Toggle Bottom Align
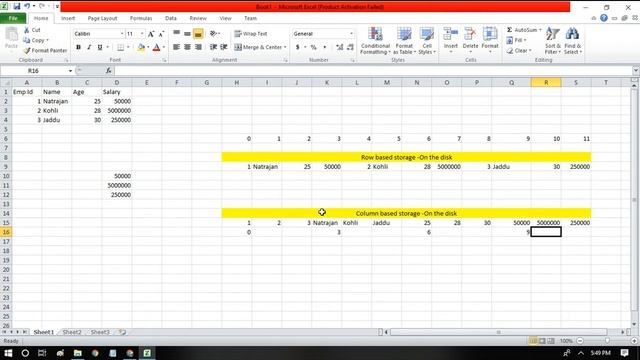Viewport: 640px width, 360px height. click(x=198, y=33)
